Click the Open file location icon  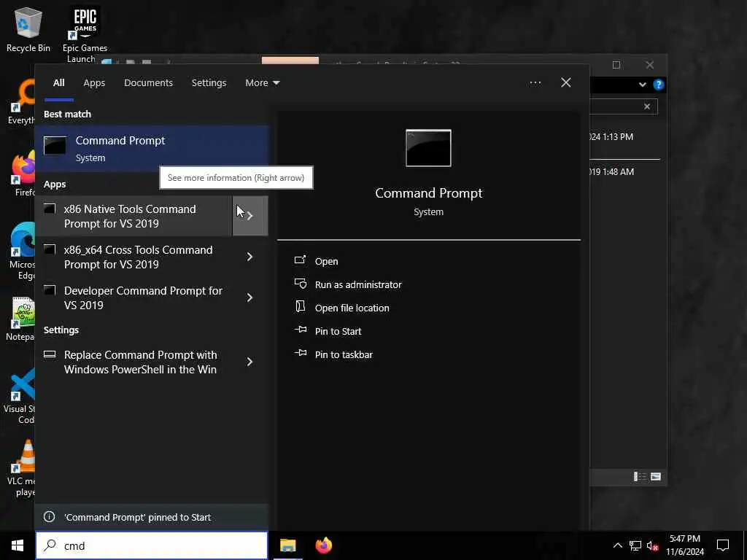[x=300, y=307]
